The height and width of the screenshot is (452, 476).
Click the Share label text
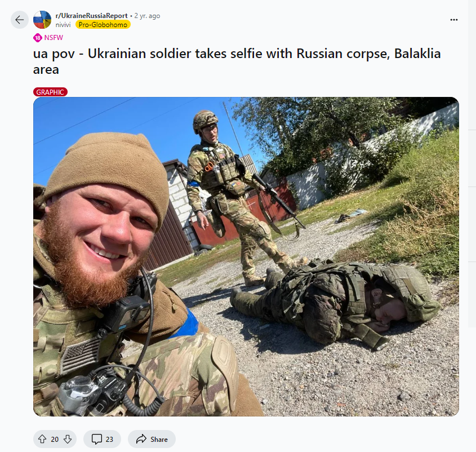159,440
